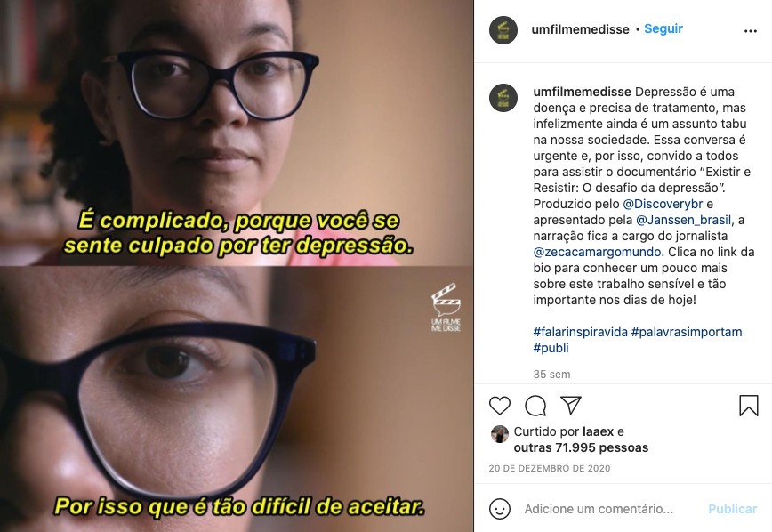Open #palavrasimportam hashtag
The height and width of the screenshot is (532, 772).
tap(687, 332)
